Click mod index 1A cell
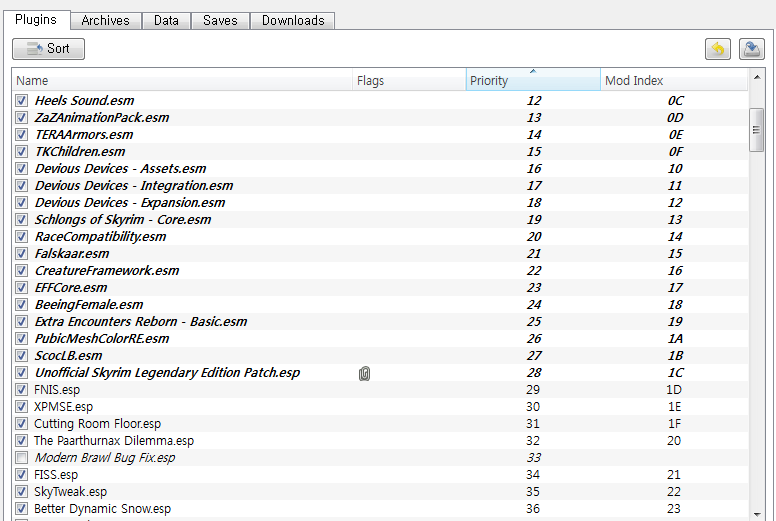 point(675,339)
